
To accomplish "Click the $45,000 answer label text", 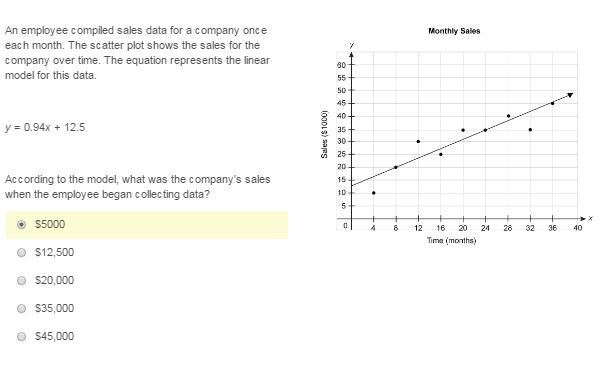I will point(54,336).
